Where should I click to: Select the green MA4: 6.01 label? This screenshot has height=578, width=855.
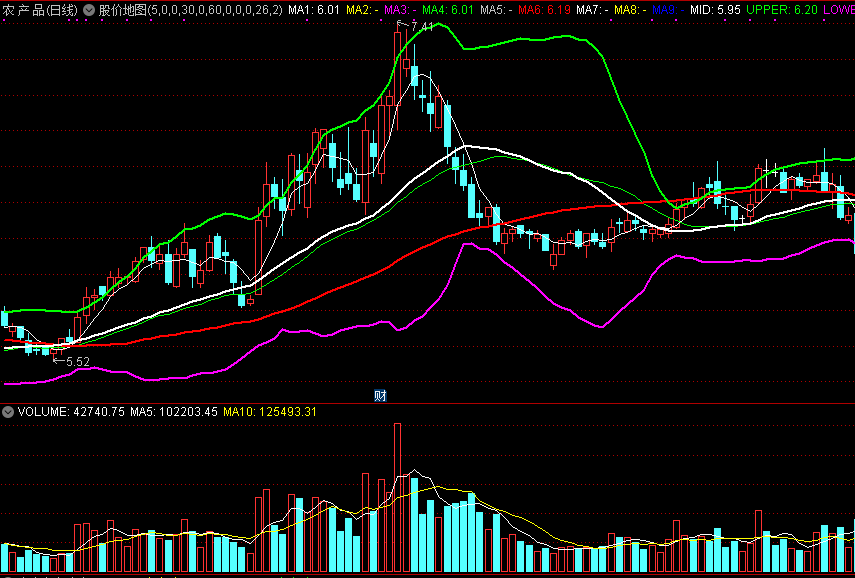click(x=448, y=10)
